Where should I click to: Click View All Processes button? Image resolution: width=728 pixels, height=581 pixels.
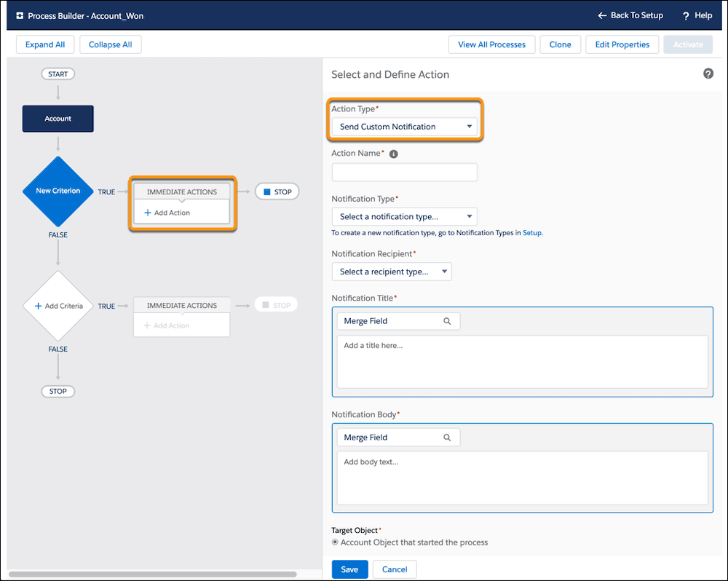[x=491, y=44]
